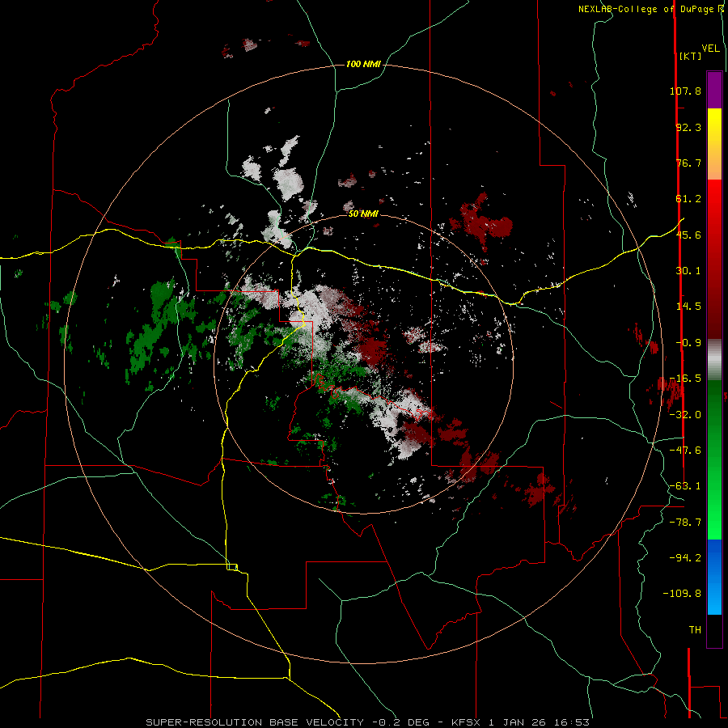Select the -63.1 velocity scale value
The image size is (728, 728).
point(685,486)
